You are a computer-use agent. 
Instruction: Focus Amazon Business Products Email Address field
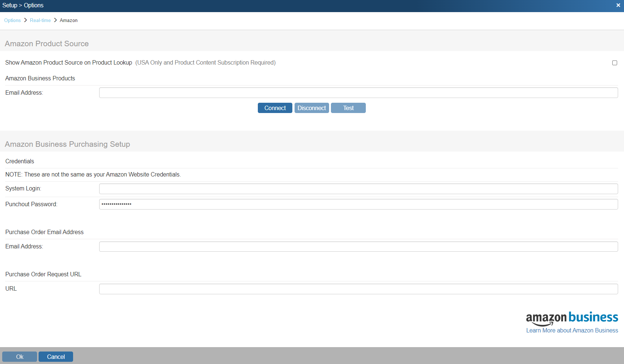coord(358,93)
